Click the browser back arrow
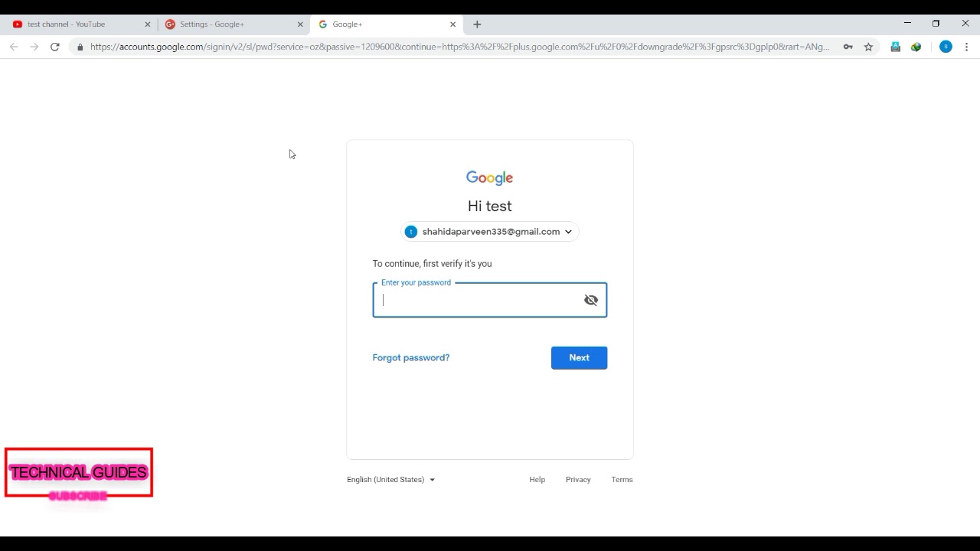Screen dimensions: 980x551 (x=14, y=47)
